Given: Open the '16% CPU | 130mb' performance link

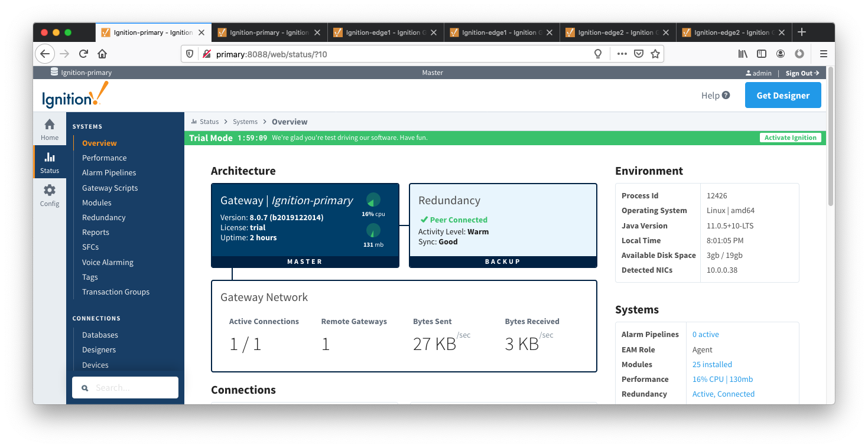Looking at the screenshot, I should pos(723,379).
